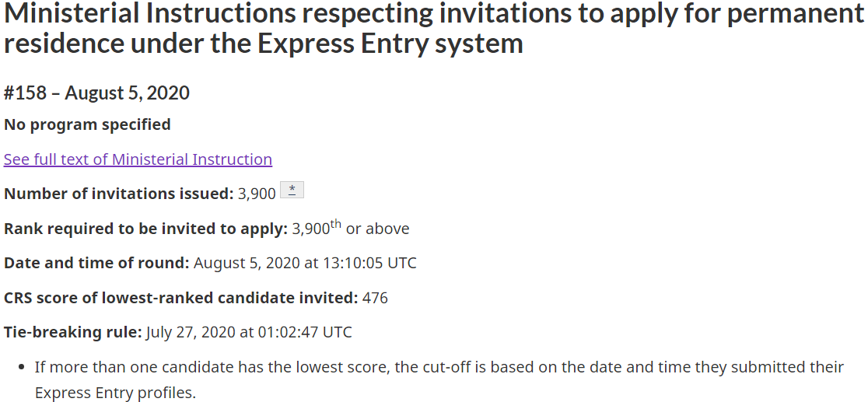Image resolution: width=868 pixels, height=402 pixels.
Task: Click the round time 'August 5, 2020 at 13:10:05 UTC'
Action: click(305, 263)
